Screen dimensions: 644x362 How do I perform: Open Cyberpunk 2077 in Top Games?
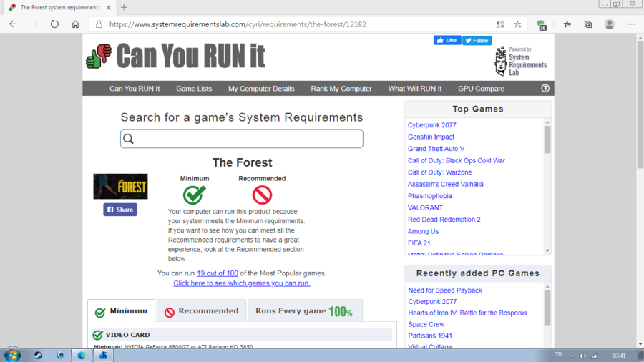(x=431, y=125)
